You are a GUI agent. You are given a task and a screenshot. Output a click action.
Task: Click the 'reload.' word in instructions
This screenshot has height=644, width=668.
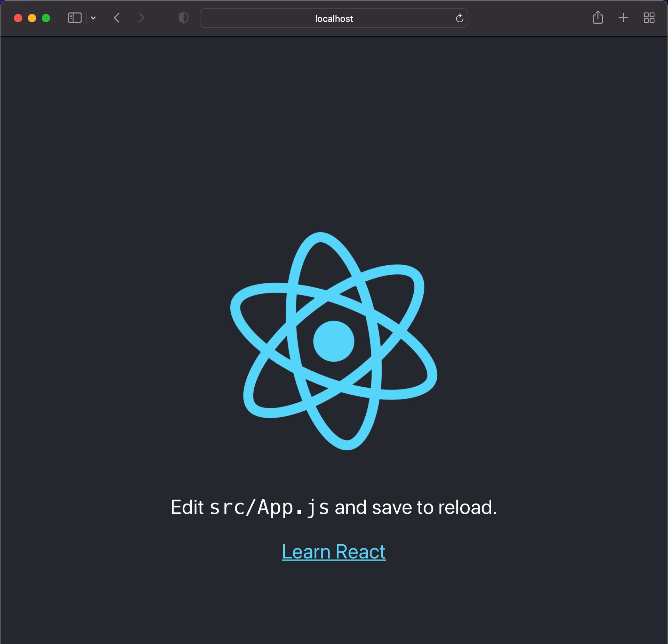tap(467, 507)
